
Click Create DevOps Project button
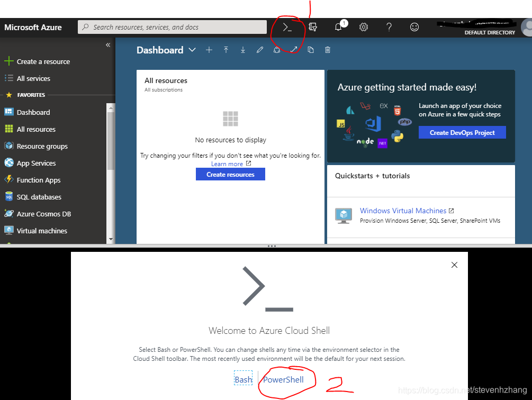point(462,133)
